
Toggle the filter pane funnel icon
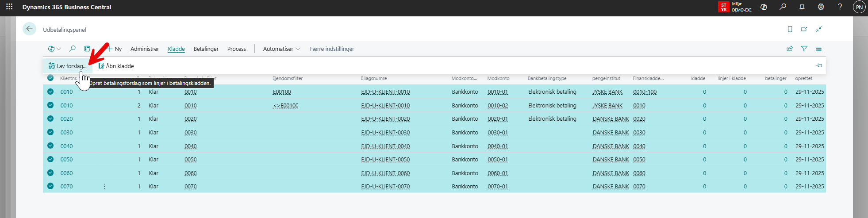(804, 49)
